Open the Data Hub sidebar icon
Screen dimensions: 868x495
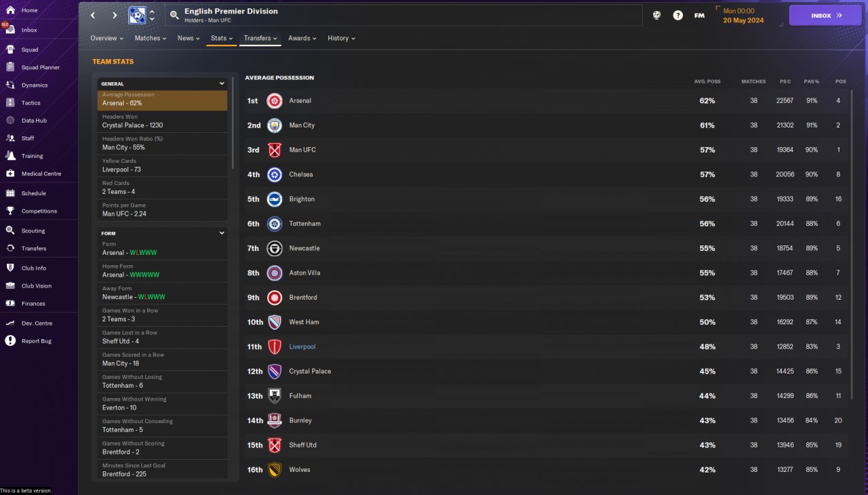pos(10,120)
